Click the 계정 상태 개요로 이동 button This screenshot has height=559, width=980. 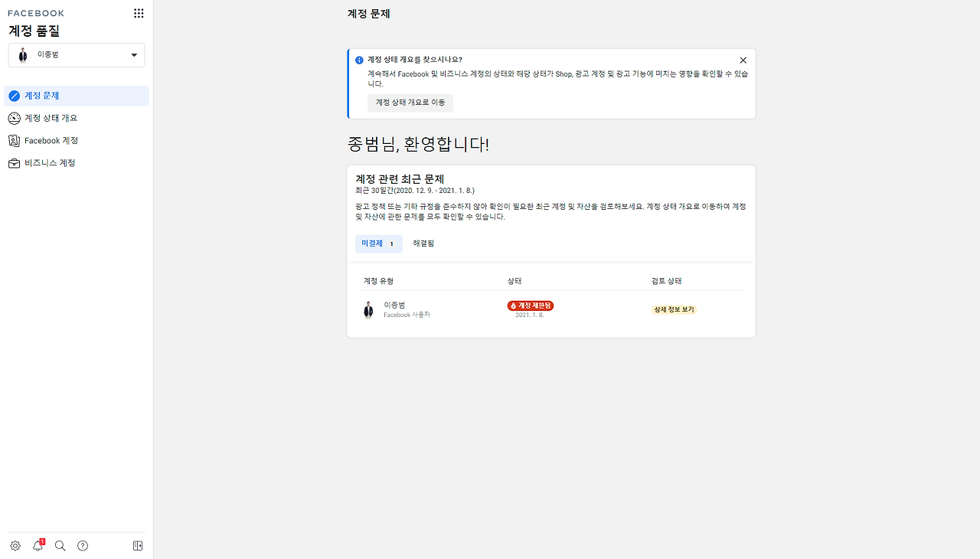(x=410, y=103)
